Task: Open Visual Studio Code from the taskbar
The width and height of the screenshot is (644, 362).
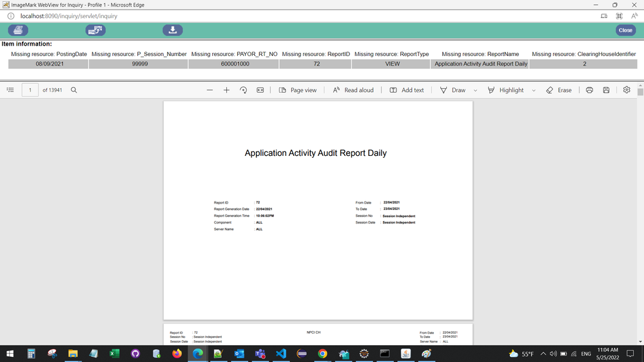Action: click(281, 354)
